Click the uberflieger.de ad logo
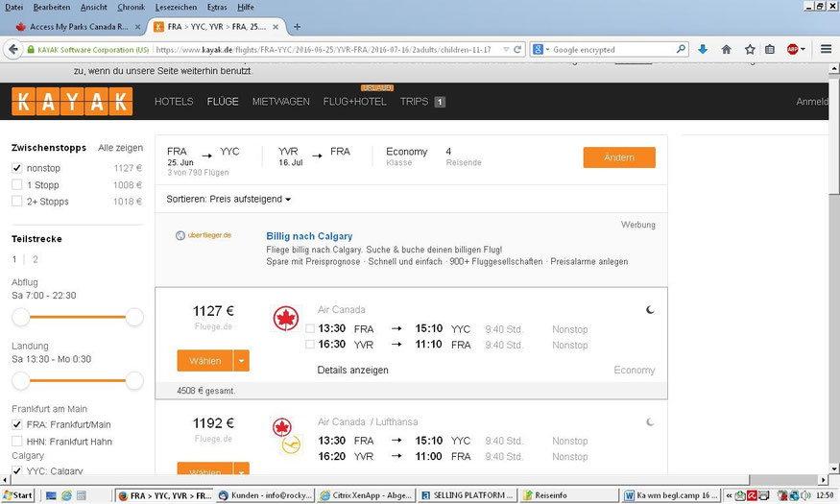840x504 pixels. coord(203,235)
